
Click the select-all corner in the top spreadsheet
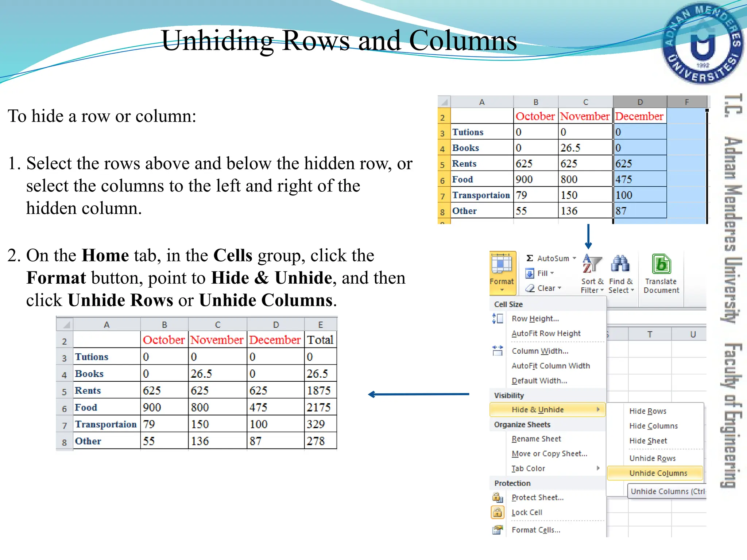click(x=444, y=102)
